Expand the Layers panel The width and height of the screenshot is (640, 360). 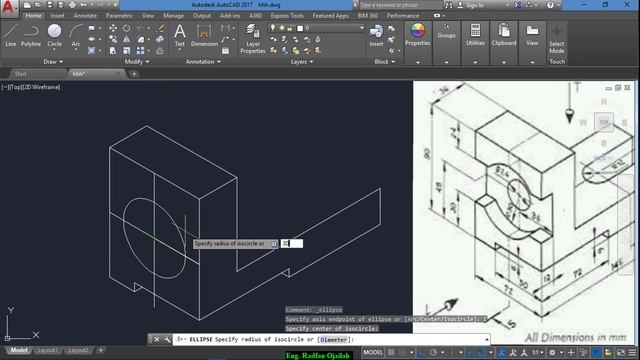302,62
